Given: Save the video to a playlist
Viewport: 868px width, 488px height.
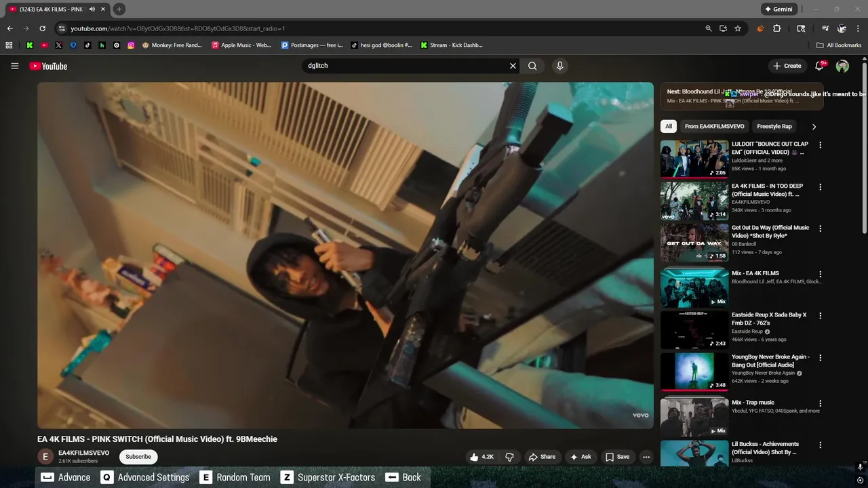Looking at the screenshot, I should (x=617, y=457).
